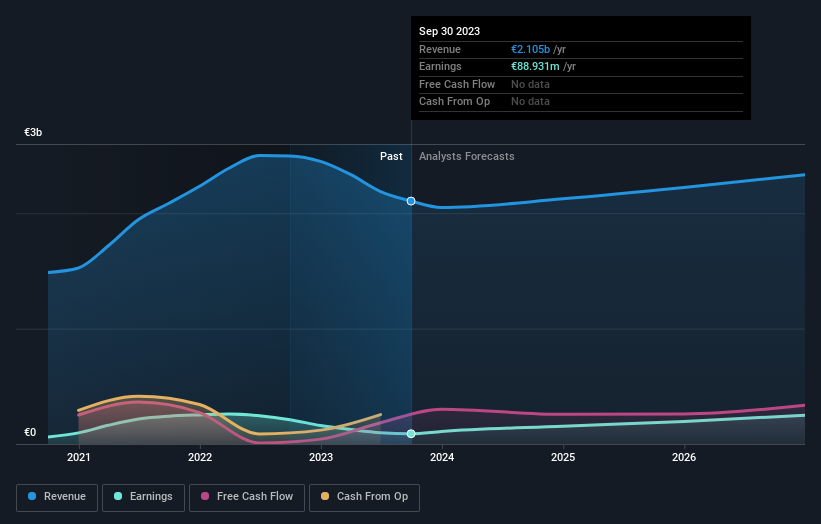Click the revenue data point marker on Sep 30 2023
The width and height of the screenshot is (821, 524).
coord(411,201)
